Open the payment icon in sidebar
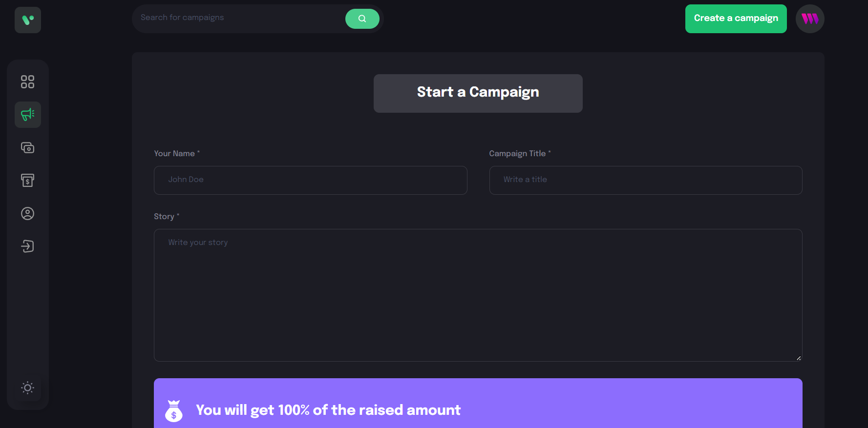Screen dimensions: 868x428 coord(28,147)
